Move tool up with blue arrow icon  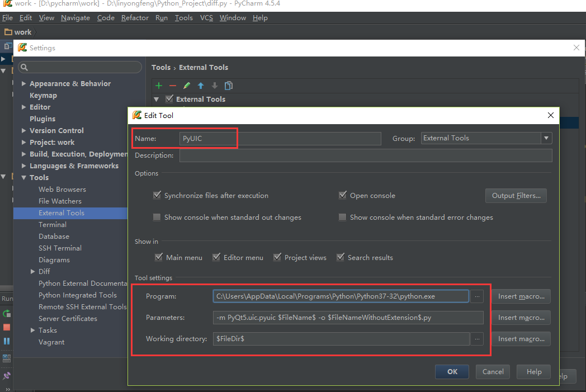[201, 86]
